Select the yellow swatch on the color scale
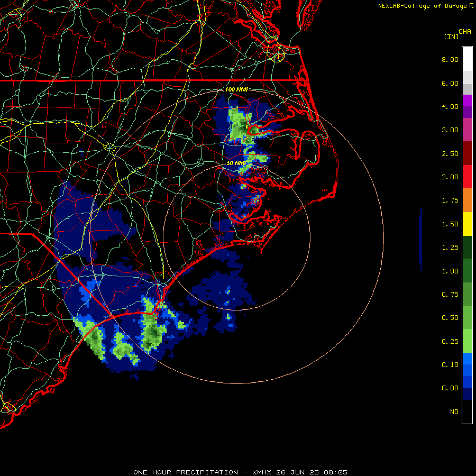The height and width of the screenshot is (476, 476). click(x=467, y=224)
